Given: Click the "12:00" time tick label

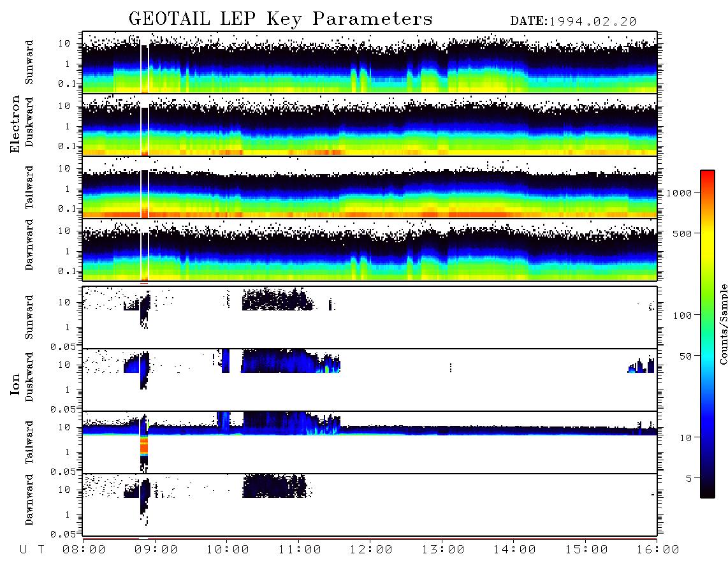Looking at the screenshot, I should click(x=371, y=550).
